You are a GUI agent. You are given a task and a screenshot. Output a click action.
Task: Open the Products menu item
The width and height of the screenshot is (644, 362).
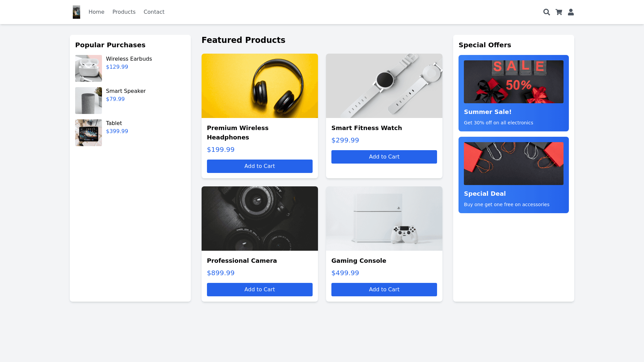(124, 12)
